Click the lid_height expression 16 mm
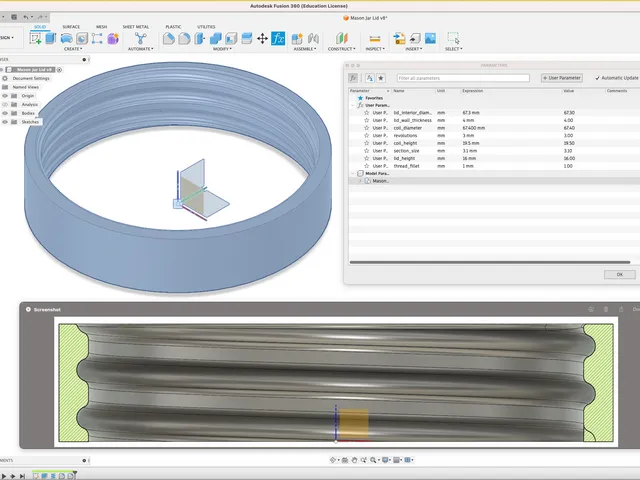Image resolution: width=640 pixels, height=480 pixels. 469,158
